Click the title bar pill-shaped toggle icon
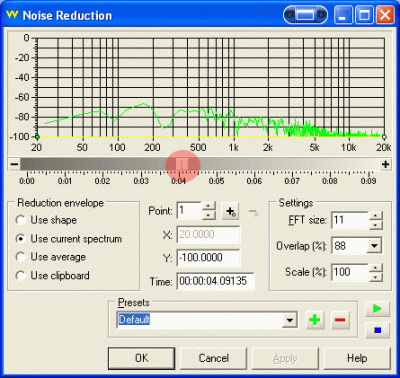Image resolution: width=400 pixels, height=378 pixels. [305, 15]
